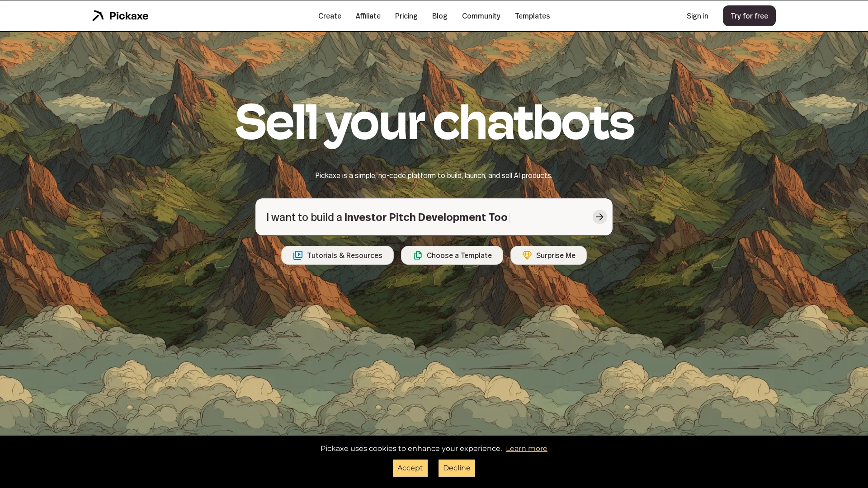Open Templates in the top navigation
This screenshot has width=868, height=488.
pos(532,16)
